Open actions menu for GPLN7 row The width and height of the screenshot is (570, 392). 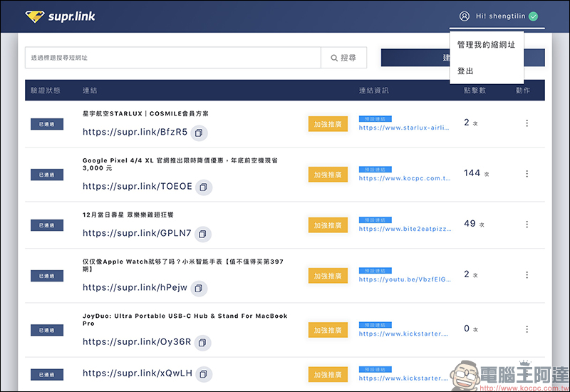(527, 225)
